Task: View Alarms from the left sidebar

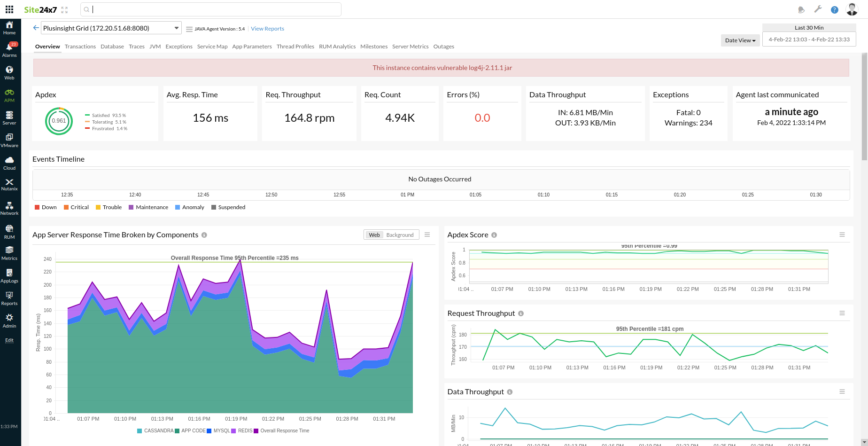Action: tap(9, 49)
